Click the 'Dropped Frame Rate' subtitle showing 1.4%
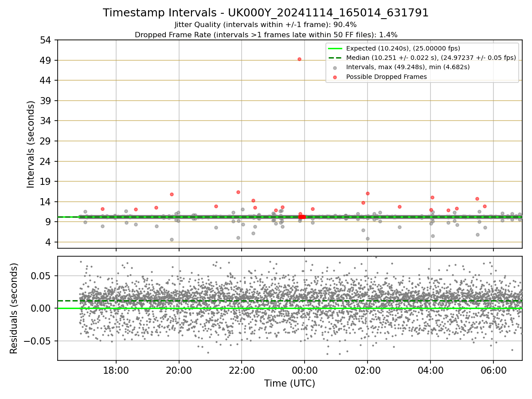This screenshot has height=399, width=532. pyautogui.click(x=266, y=35)
